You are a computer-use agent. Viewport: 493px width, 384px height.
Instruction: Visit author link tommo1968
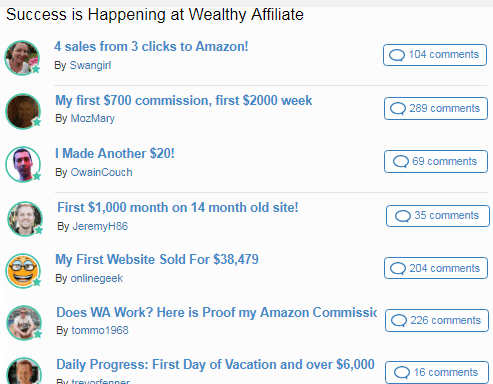point(100,330)
